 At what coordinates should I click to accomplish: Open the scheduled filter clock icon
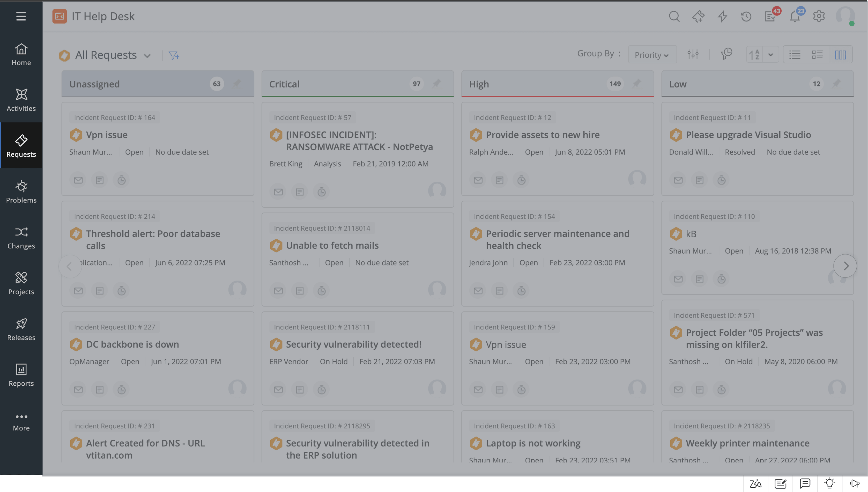tap(727, 54)
